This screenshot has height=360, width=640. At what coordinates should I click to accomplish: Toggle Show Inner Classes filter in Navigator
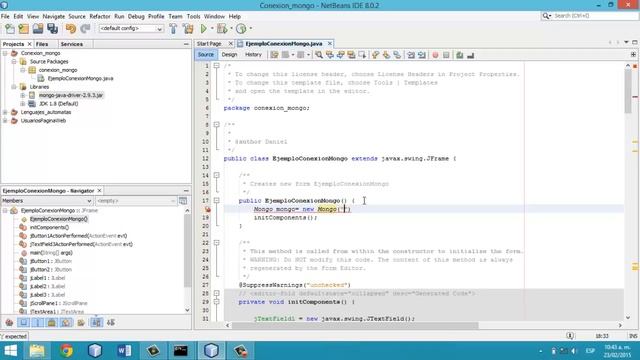click(66, 322)
